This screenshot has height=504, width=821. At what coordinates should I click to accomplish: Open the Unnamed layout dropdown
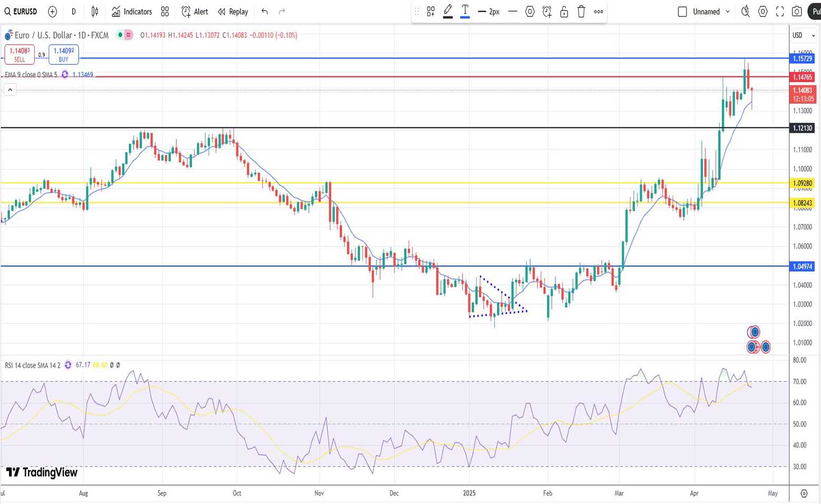tap(728, 12)
